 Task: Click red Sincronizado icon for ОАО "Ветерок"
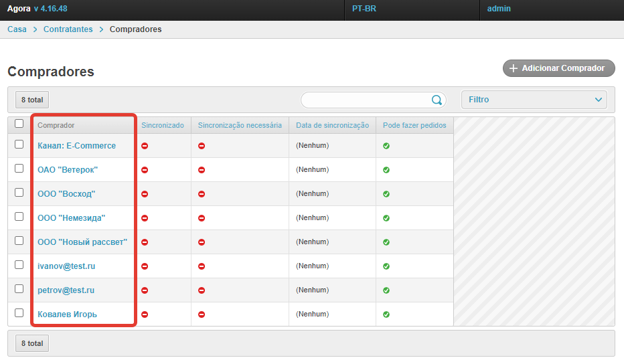145,170
